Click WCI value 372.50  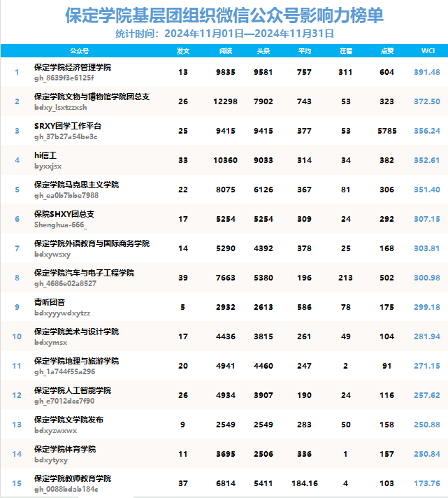point(427,101)
